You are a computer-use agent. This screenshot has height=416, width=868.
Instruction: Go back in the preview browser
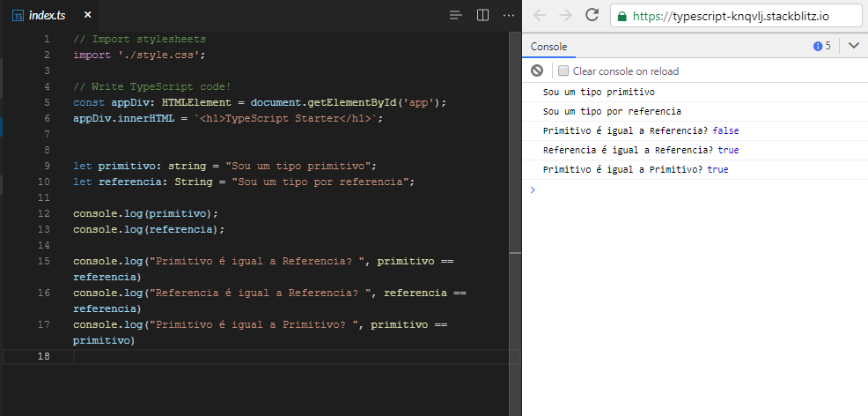click(x=540, y=16)
